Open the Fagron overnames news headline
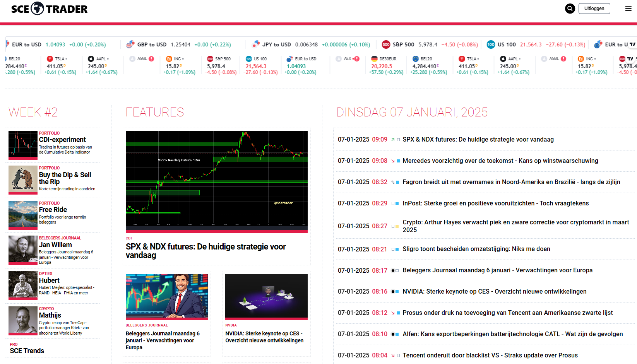This screenshot has height=364, width=637. point(511,182)
